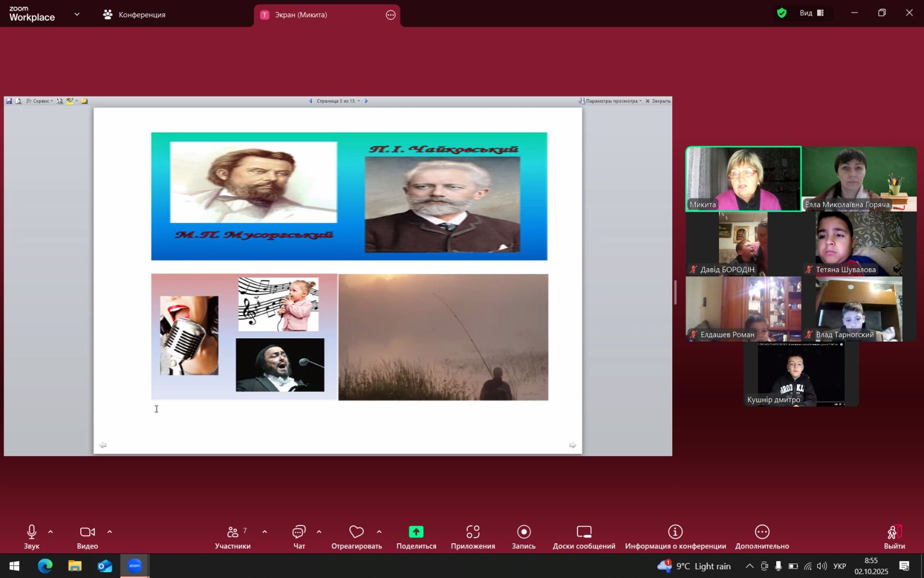Start recording with the Запись button
This screenshot has width=924, height=578.
523,536
